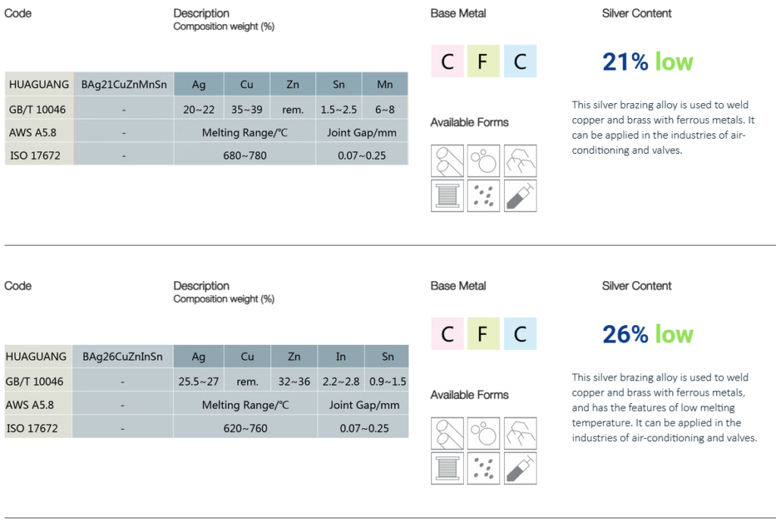Click the 680~780 melting range value

click(x=245, y=155)
